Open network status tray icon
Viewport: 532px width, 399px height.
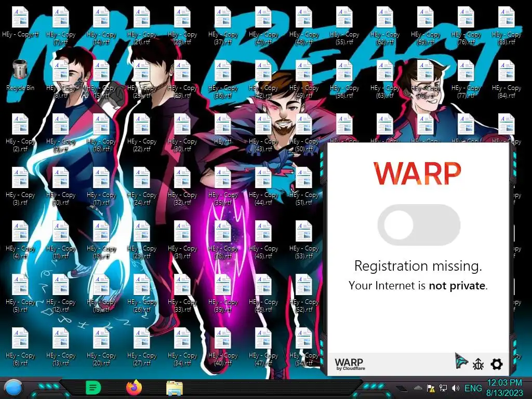click(443, 388)
